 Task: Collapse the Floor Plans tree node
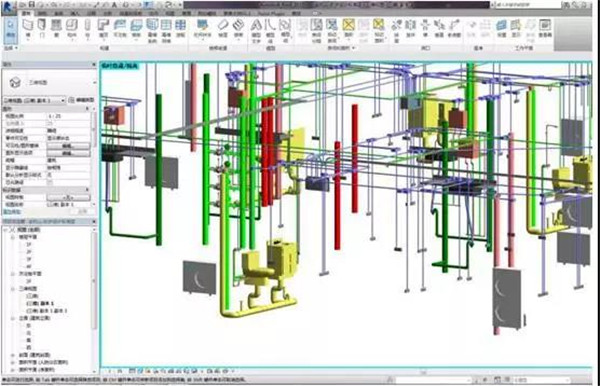point(12,238)
